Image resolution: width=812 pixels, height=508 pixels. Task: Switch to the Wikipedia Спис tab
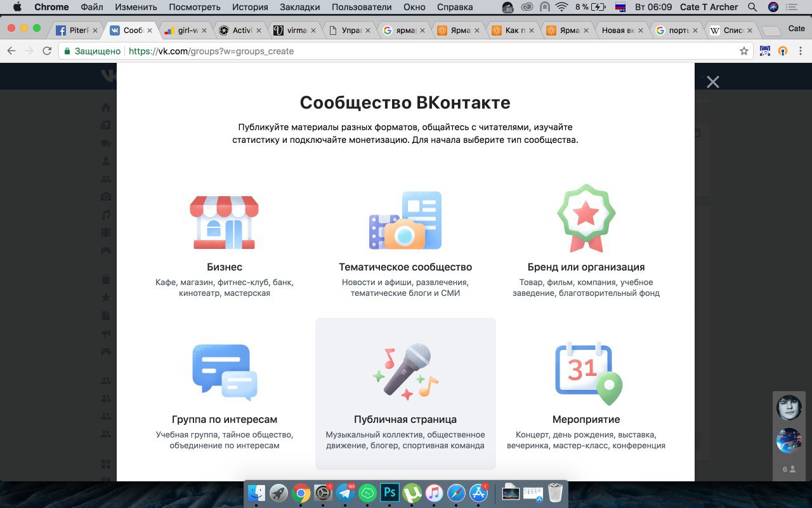(731, 30)
